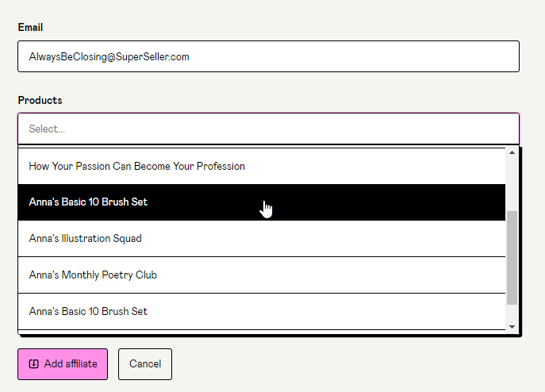
Task: Click the AlwaysBeClosing@SuperSeller.com email text
Action: pyautogui.click(x=109, y=56)
